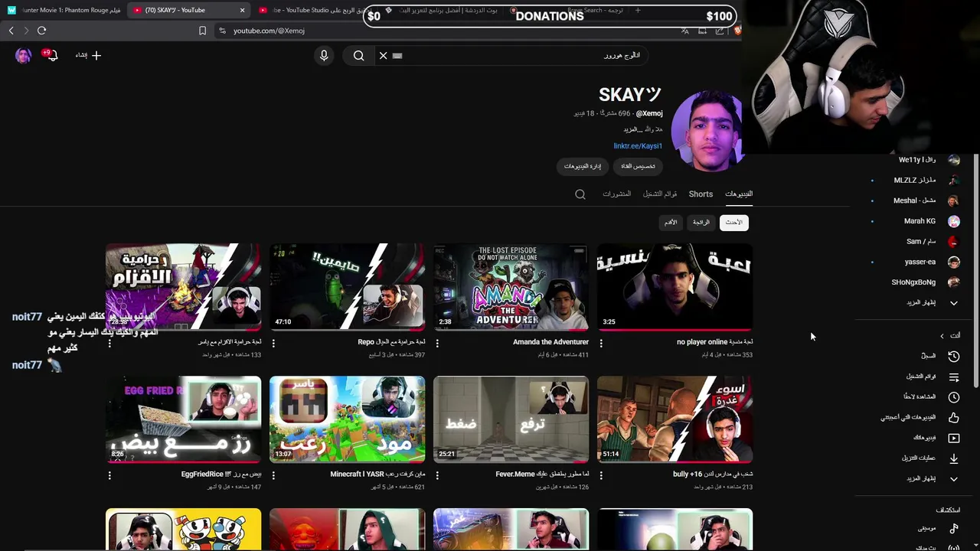This screenshot has height=551, width=980.
Task: Open options menu for bully +16 video
Action: tap(601, 475)
